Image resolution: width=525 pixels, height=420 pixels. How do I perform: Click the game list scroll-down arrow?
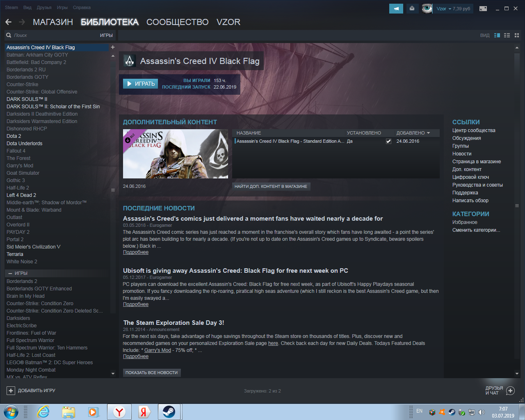113,374
